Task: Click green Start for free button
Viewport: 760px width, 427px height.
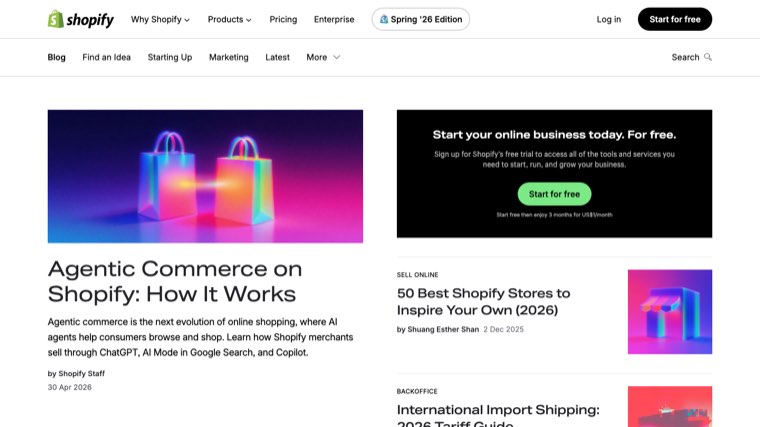Action: coord(554,194)
